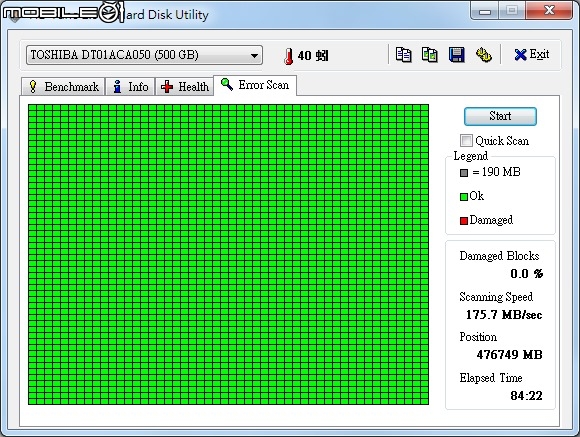Click the Health tab red cross icon
Screen dimensions: 580x437
(x=167, y=87)
